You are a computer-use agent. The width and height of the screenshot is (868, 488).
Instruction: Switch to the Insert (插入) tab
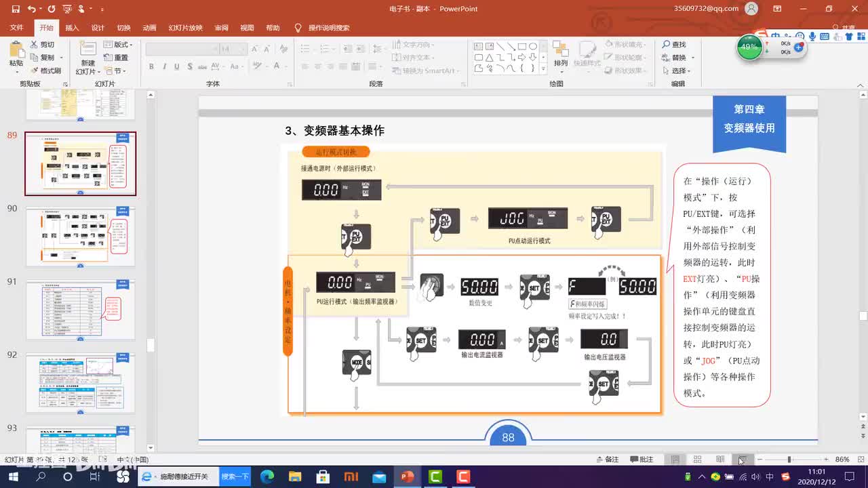[x=72, y=28]
